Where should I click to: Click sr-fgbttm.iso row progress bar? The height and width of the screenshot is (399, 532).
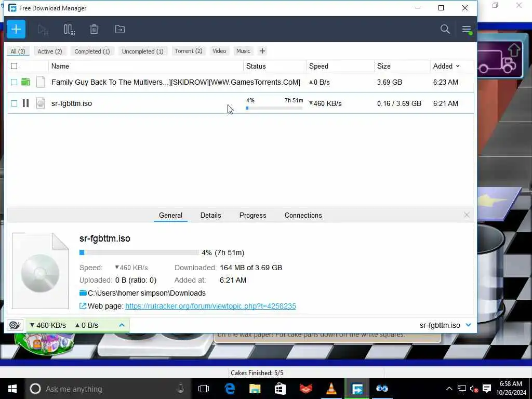coord(274,108)
